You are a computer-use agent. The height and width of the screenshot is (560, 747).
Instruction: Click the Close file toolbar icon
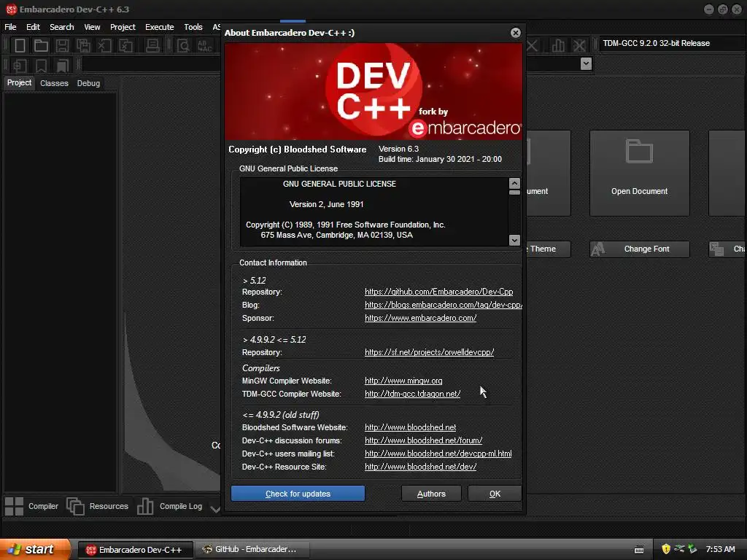104,46
